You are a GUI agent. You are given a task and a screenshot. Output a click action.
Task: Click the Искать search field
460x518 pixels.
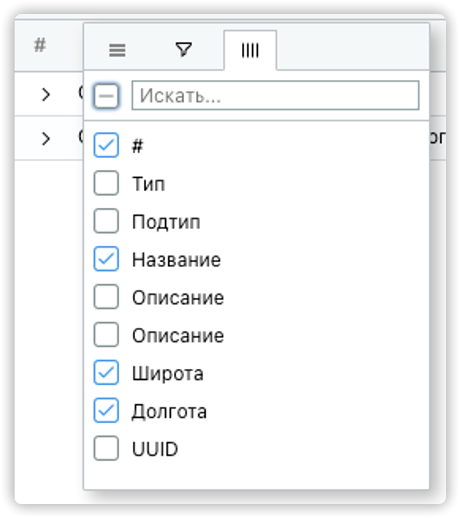pyautogui.click(x=275, y=95)
